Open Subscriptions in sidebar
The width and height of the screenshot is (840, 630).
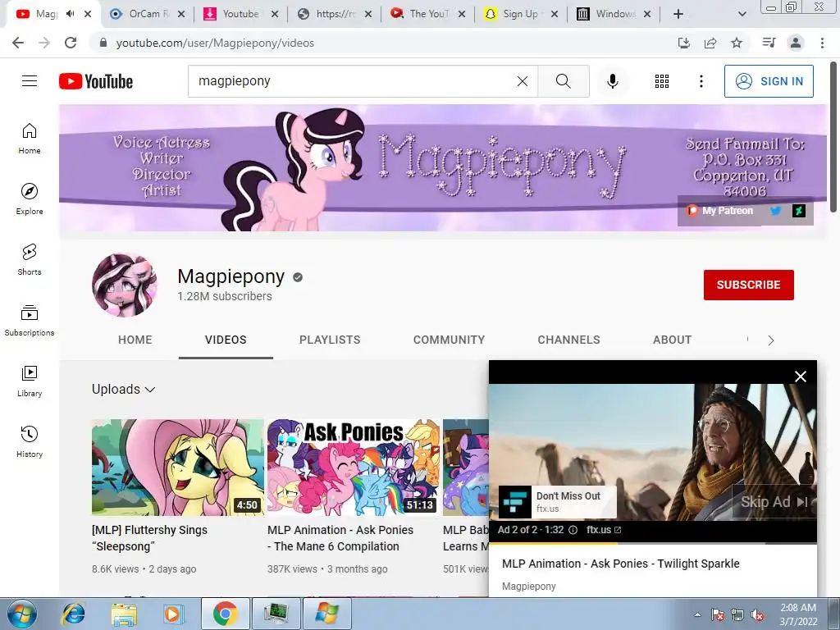pos(30,320)
